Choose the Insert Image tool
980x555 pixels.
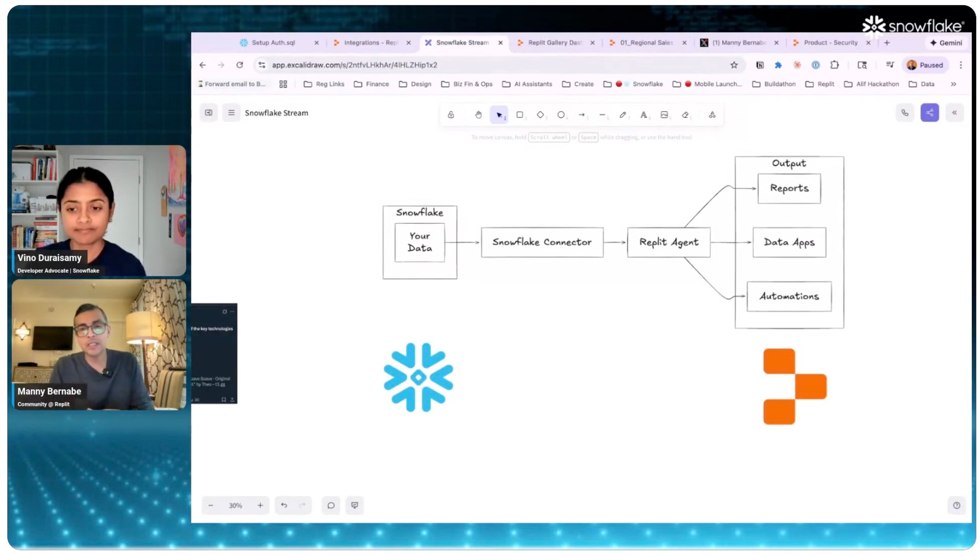(664, 115)
